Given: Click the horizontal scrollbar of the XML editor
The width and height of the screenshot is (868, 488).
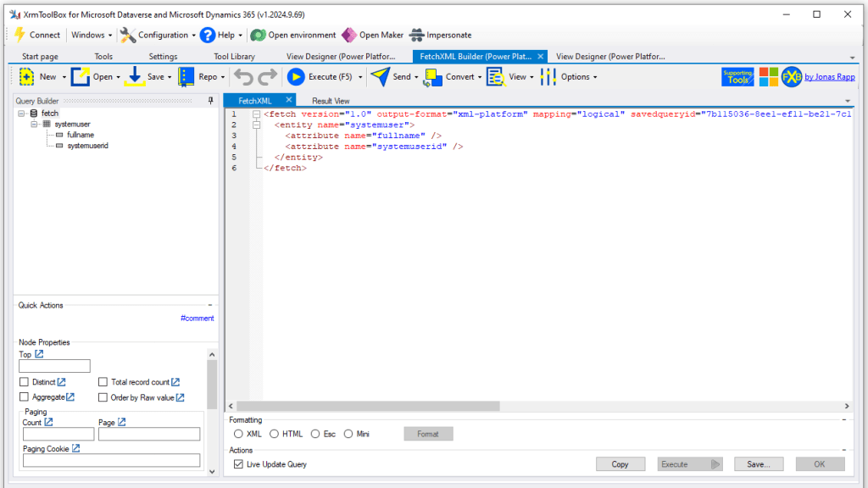Looking at the screenshot, I should click(509, 407).
